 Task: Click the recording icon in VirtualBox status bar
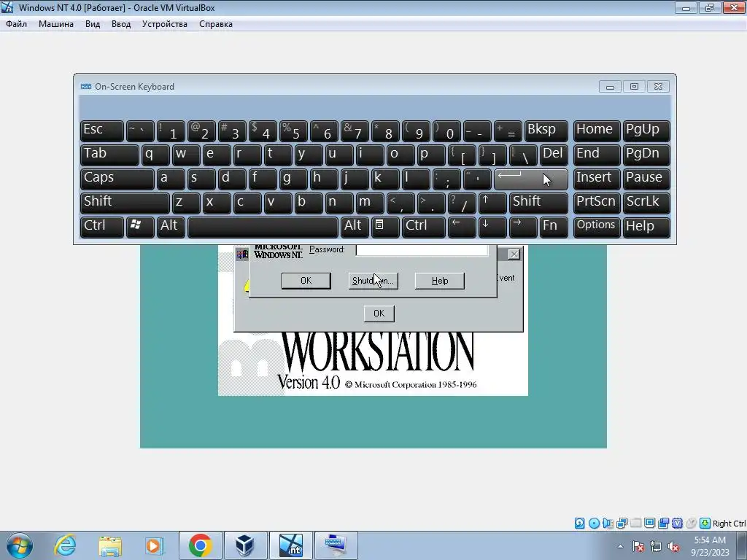(663, 524)
